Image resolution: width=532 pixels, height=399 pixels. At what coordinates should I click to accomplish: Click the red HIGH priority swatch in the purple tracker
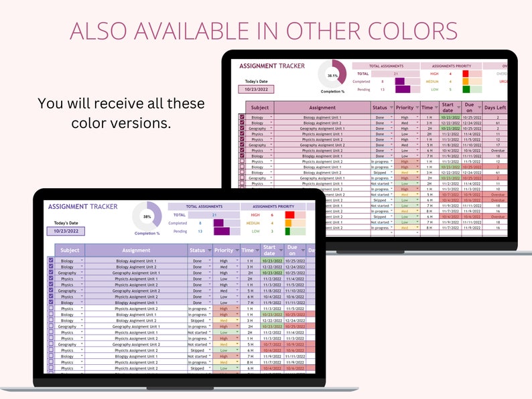click(289, 215)
